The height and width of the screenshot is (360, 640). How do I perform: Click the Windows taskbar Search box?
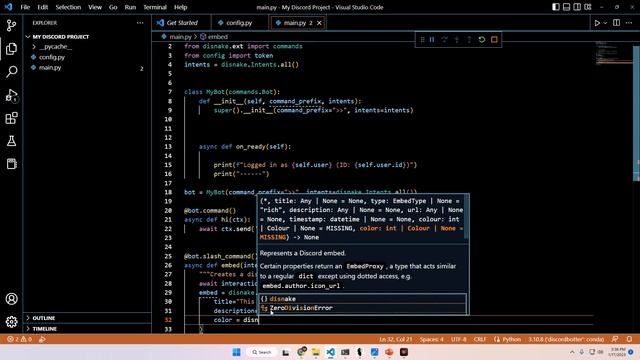pyautogui.click(x=262, y=352)
